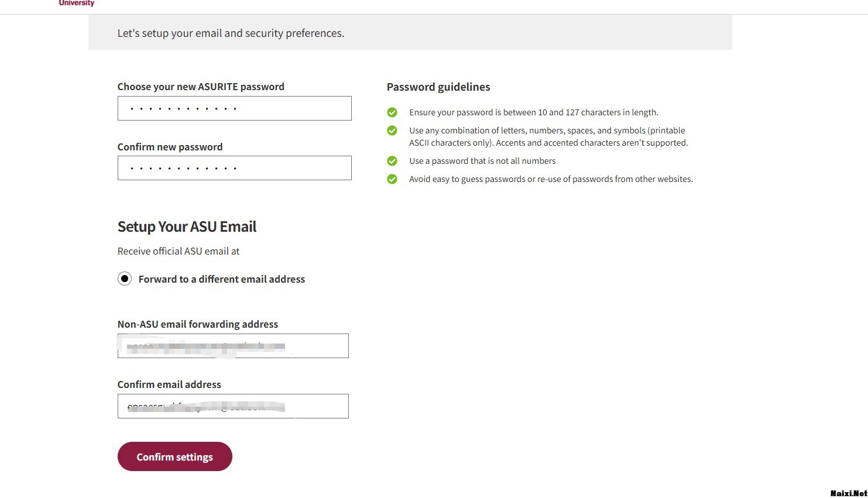Viewport: 868px width, 498px height.
Task: Click the checkmark next to "Avoid easy to guess passwords"
Action: tap(392, 179)
